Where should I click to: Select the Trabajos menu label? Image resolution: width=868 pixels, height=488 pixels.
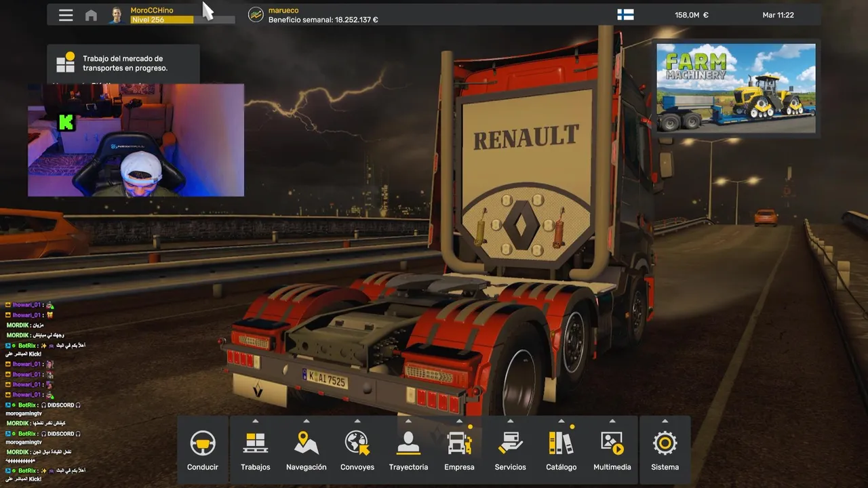pyautogui.click(x=256, y=467)
